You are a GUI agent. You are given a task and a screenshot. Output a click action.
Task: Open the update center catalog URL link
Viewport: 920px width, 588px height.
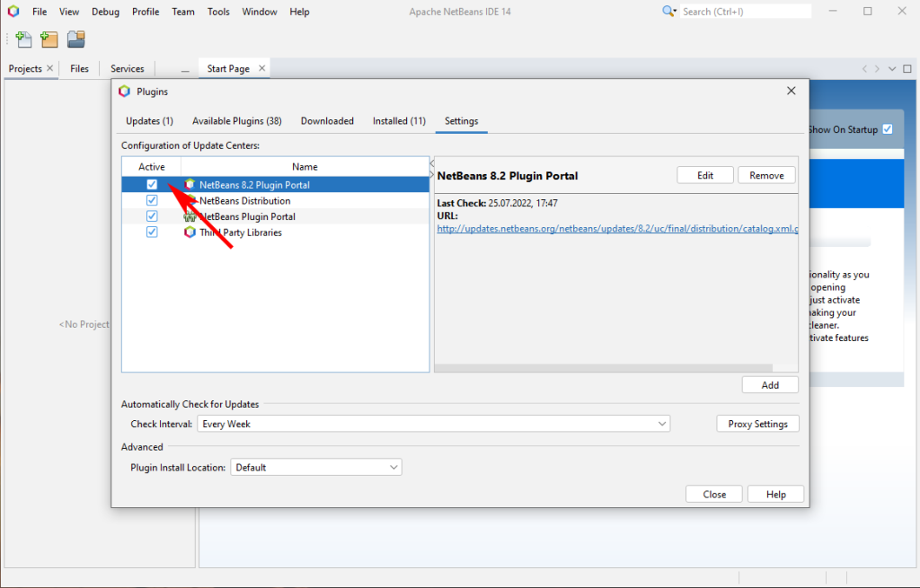click(617, 229)
